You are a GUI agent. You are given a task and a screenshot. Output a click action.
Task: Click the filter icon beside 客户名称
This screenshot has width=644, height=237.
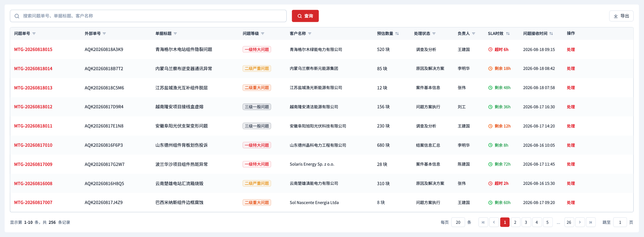click(x=310, y=34)
